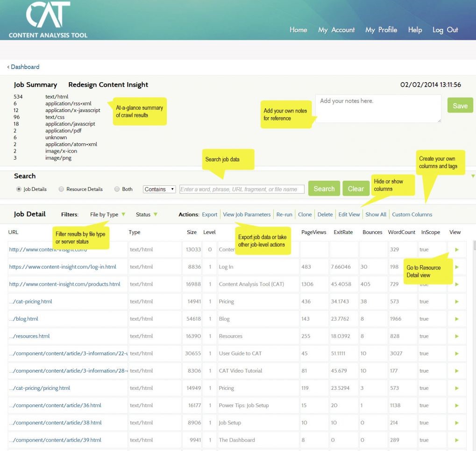Click the Type column header
The height and width of the screenshot is (451, 476).
click(x=134, y=232)
